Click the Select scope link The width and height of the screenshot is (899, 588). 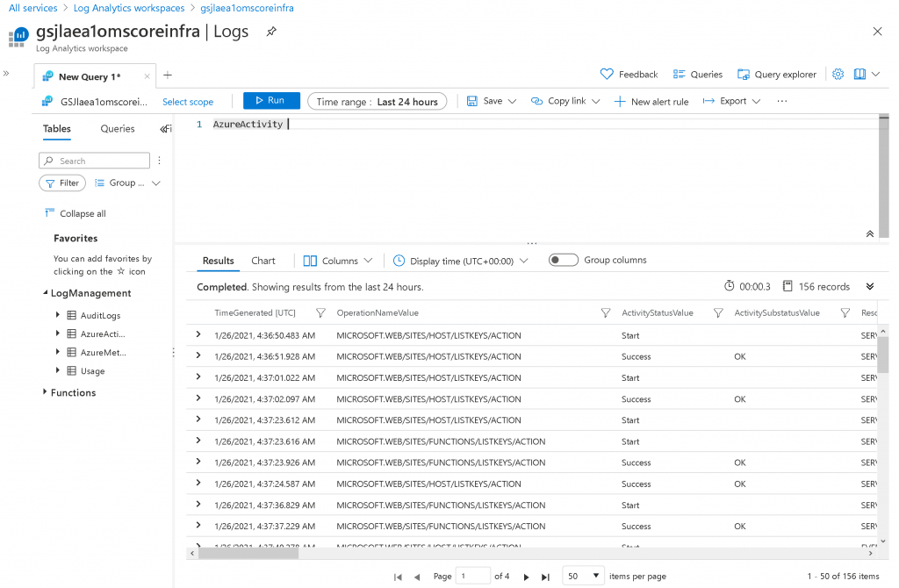click(188, 102)
